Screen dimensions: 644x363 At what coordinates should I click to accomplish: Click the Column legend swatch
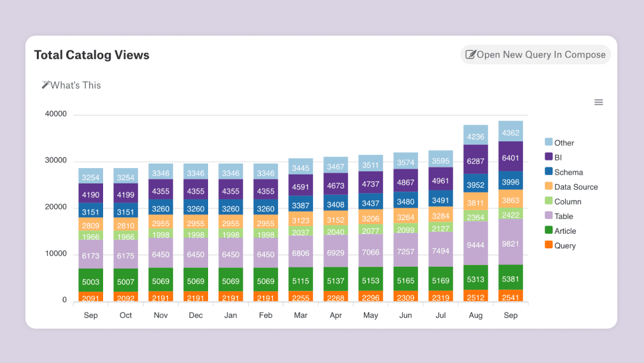[x=549, y=201]
